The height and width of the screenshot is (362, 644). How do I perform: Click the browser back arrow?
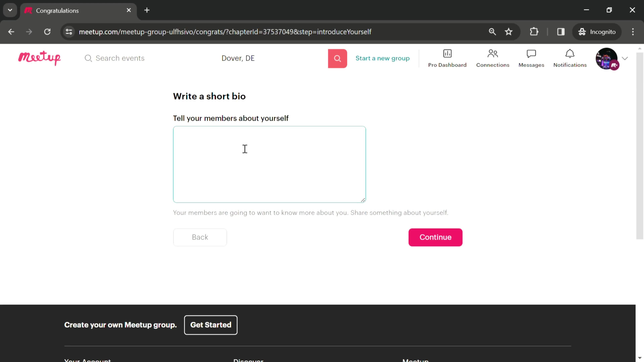[x=11, y=31]
